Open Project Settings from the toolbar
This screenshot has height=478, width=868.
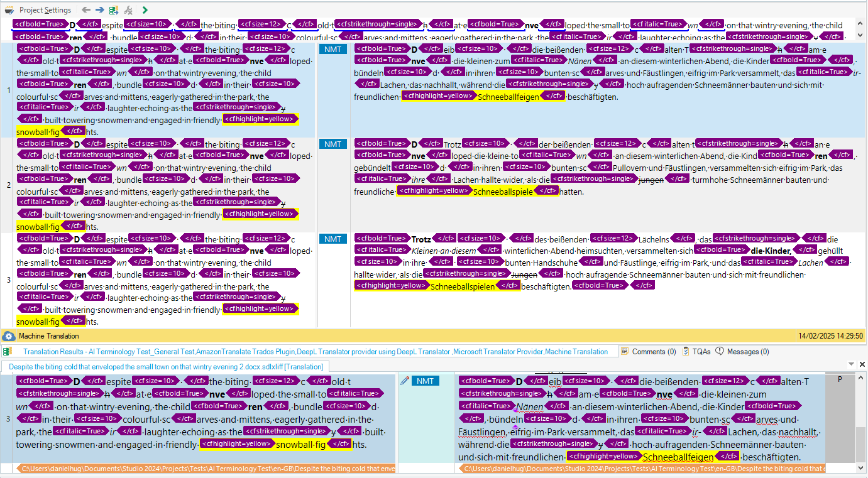click(39, 10)
